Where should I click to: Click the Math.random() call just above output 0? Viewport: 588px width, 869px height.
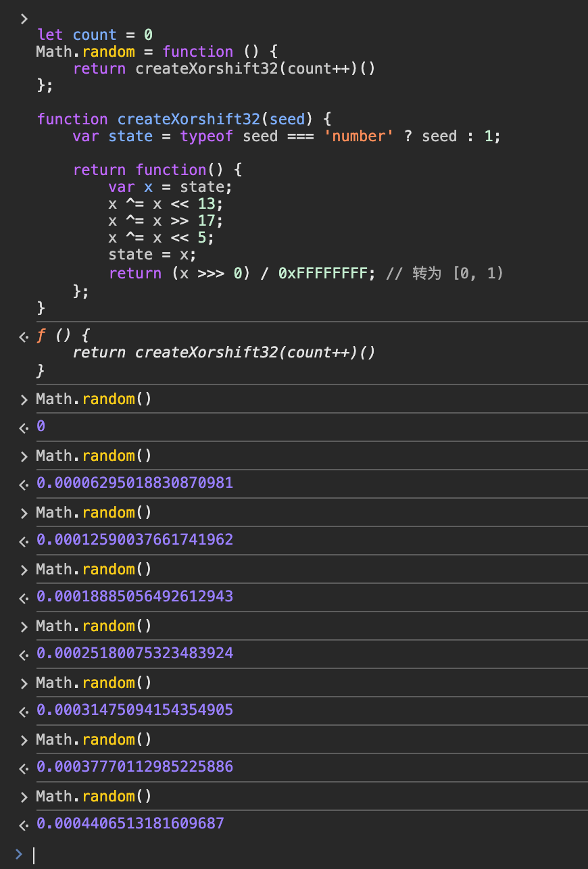coord(94,399)
